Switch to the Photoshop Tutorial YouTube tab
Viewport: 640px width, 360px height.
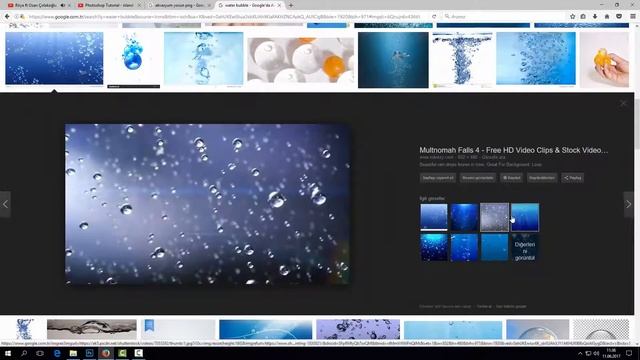coord(109,5)
